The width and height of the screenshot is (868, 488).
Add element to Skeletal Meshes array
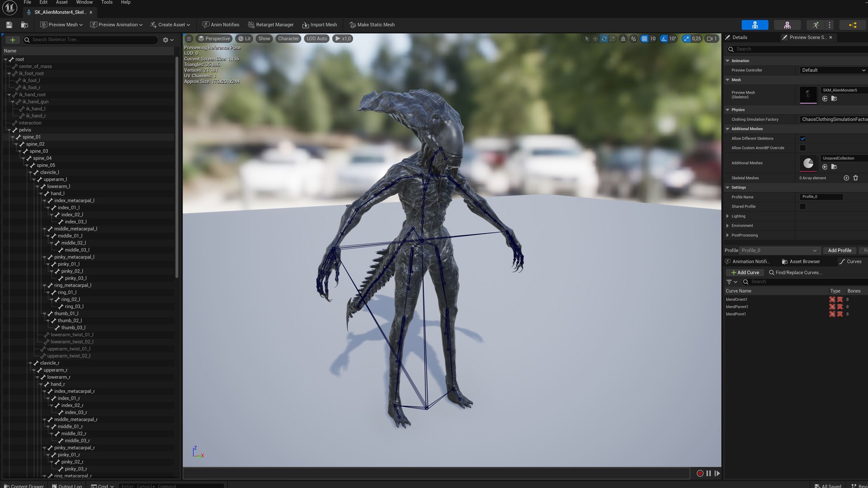point(846,178)
